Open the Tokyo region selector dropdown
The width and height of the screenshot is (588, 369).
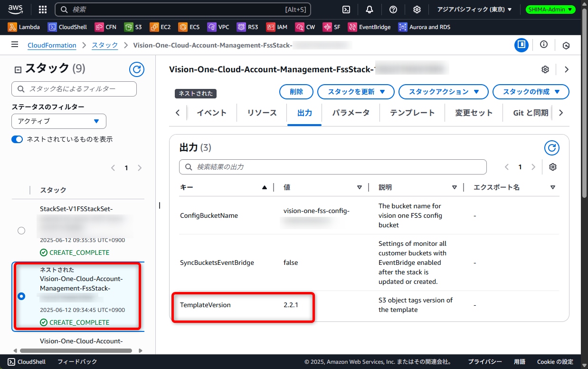[474, 10]
